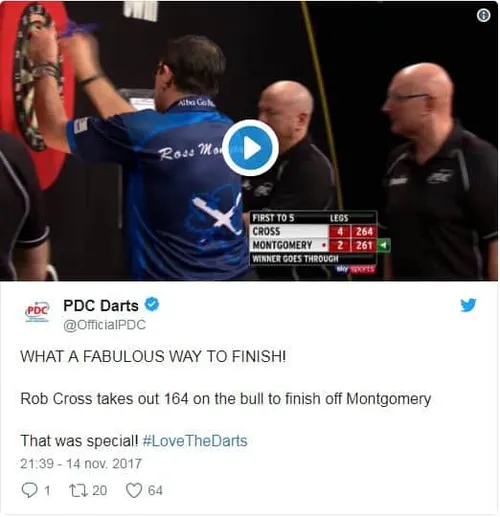Click the blue verified badge
The height and width of the screenshot is (517, 500).
coord(152,304)
